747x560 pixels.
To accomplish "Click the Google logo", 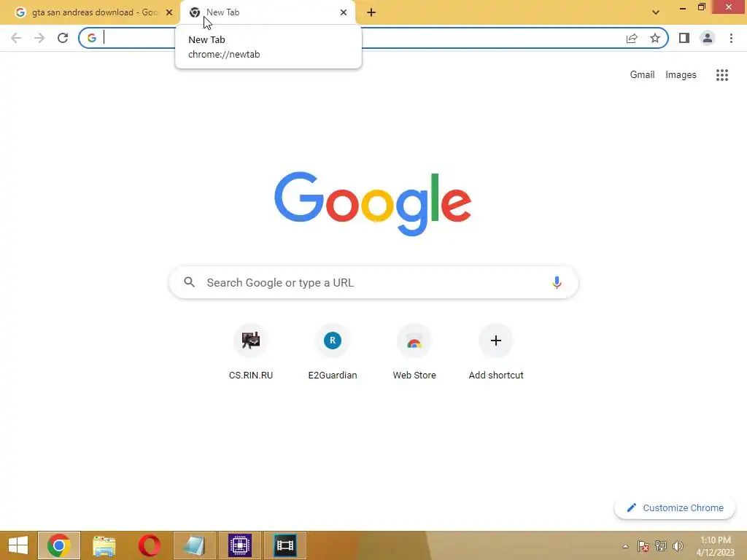I will [x=373, y=204].
